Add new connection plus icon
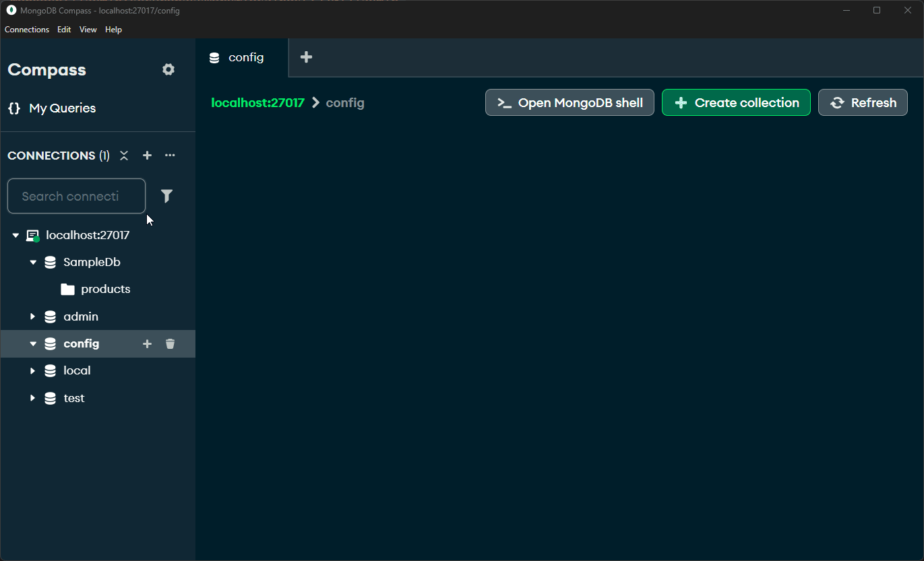 pos(147,156)
